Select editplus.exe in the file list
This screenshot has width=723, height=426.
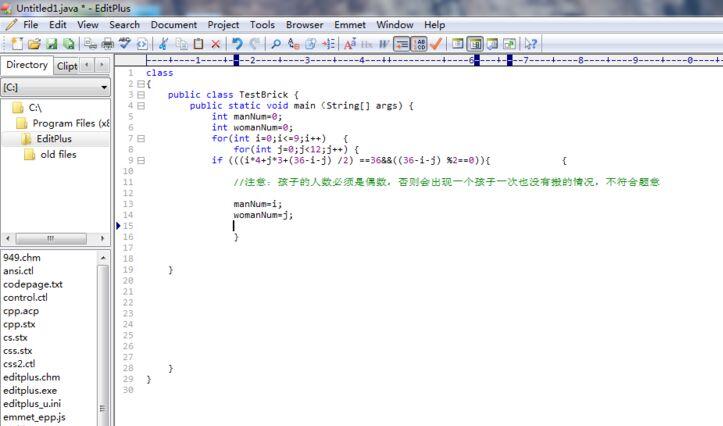[30, 390]
